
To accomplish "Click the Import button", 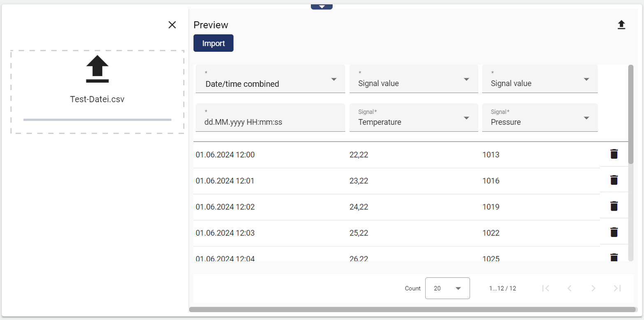I will point(213,43).
